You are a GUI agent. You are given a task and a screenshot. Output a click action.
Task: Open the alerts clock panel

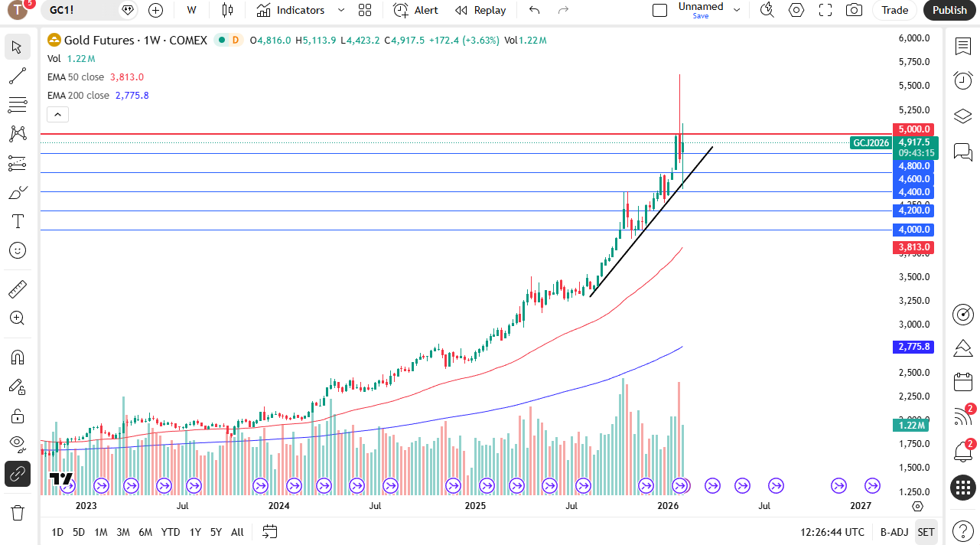click(963, 80)
